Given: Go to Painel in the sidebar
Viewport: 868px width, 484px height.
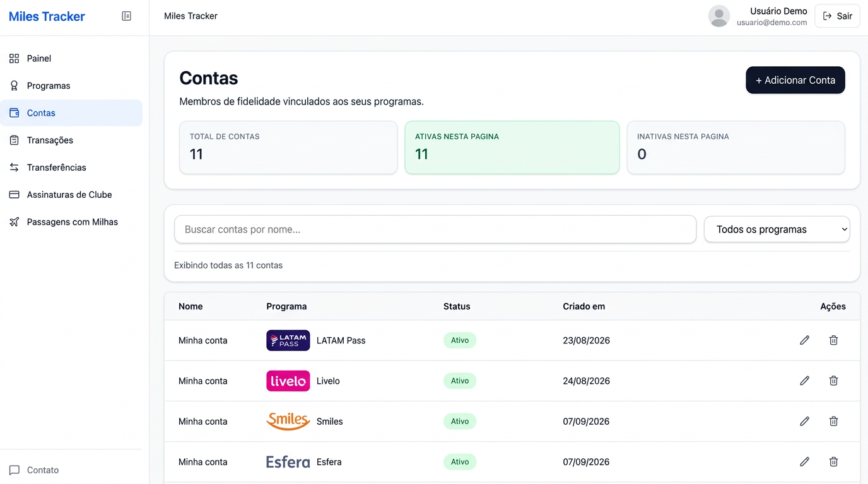Looking at the screenshot, I should (x=71, y=59).
